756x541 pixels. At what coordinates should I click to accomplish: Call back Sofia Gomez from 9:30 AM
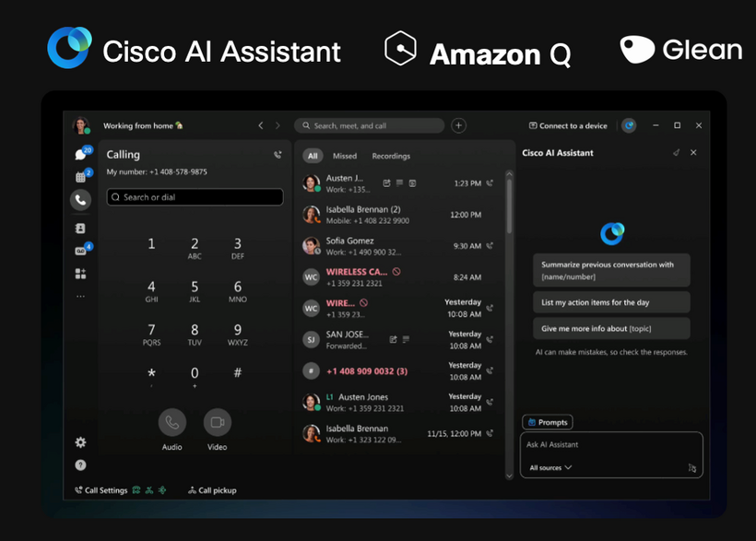click(x=490, y=245)
